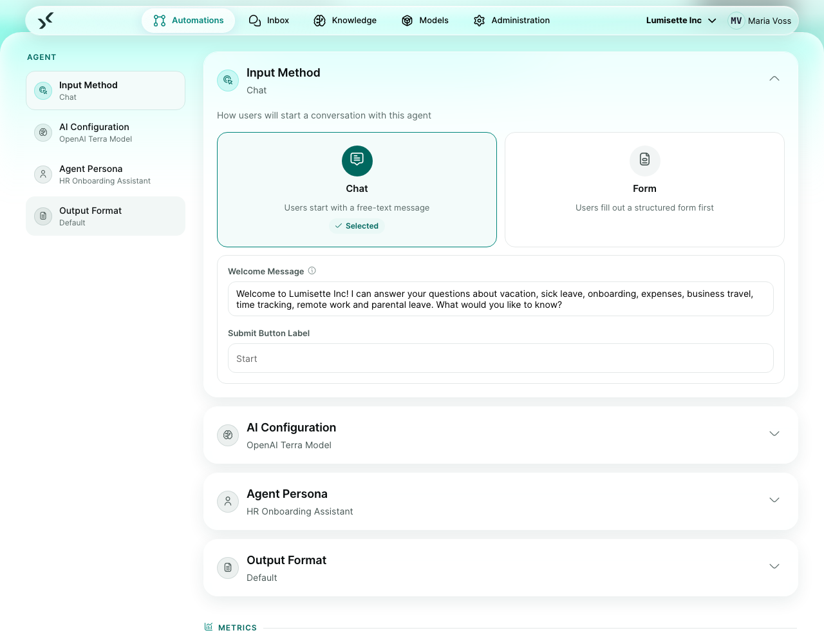Expand the AI Configuration panel

(774, 433)
